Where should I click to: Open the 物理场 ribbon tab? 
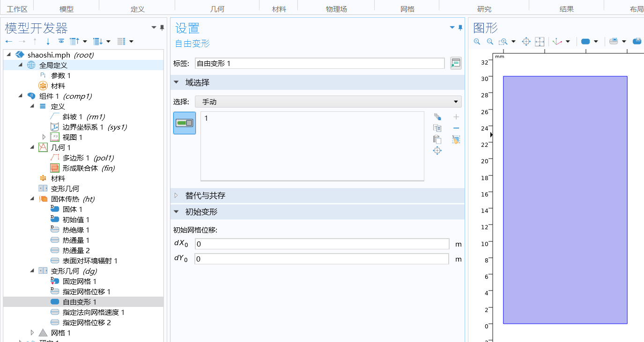click(x=336, y=9)
